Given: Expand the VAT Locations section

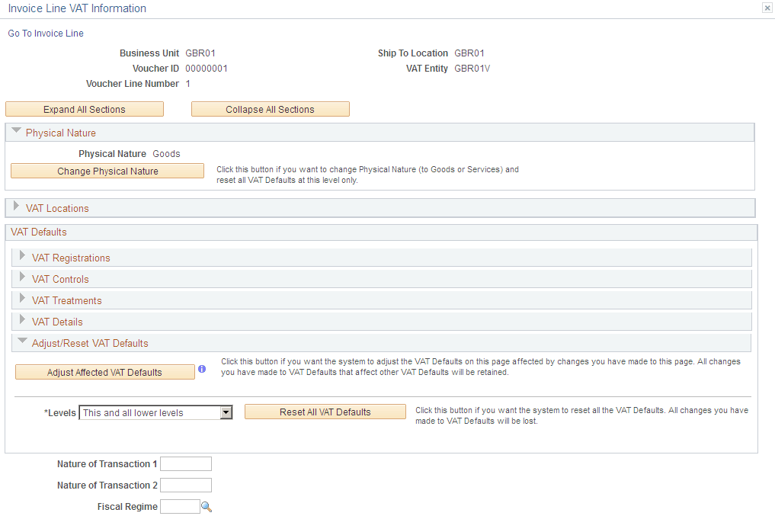Looking at the screenshot, I should (16, 207).
